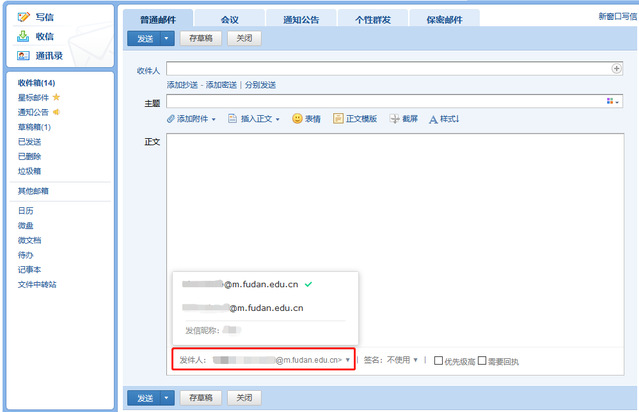Click the 添加附件 paperclip icon
The width and height of the screenshot is (639, 412).
point(171,119)
